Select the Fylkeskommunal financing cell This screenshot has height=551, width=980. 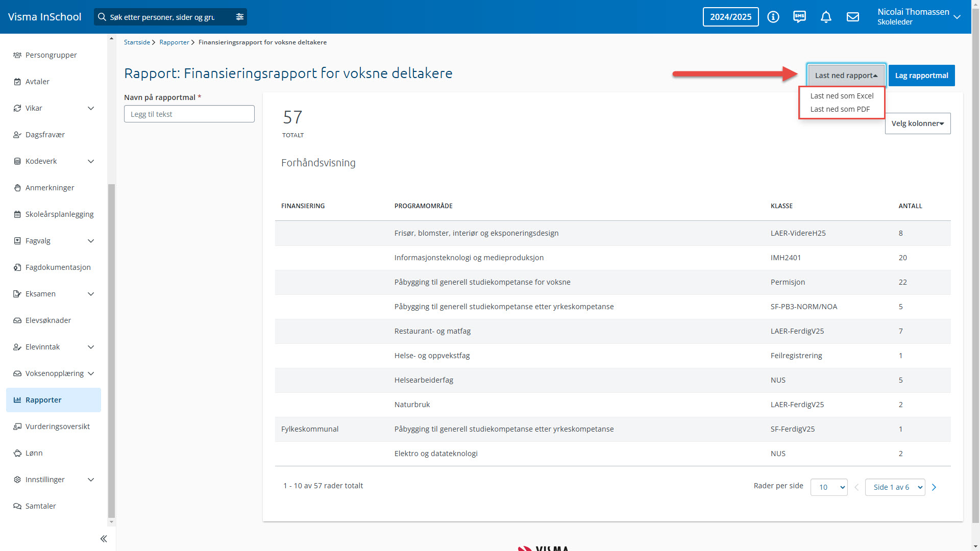(310, 429)
